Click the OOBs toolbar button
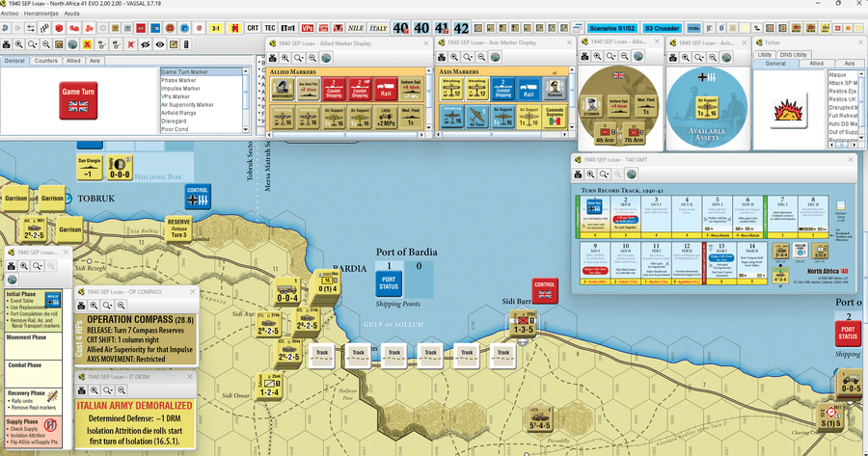 pyautogui.click(x=693, y=28)
